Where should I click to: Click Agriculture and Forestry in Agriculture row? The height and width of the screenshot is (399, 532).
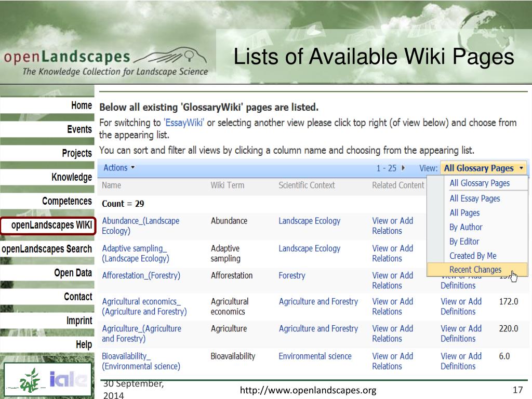tap(318, 329)
